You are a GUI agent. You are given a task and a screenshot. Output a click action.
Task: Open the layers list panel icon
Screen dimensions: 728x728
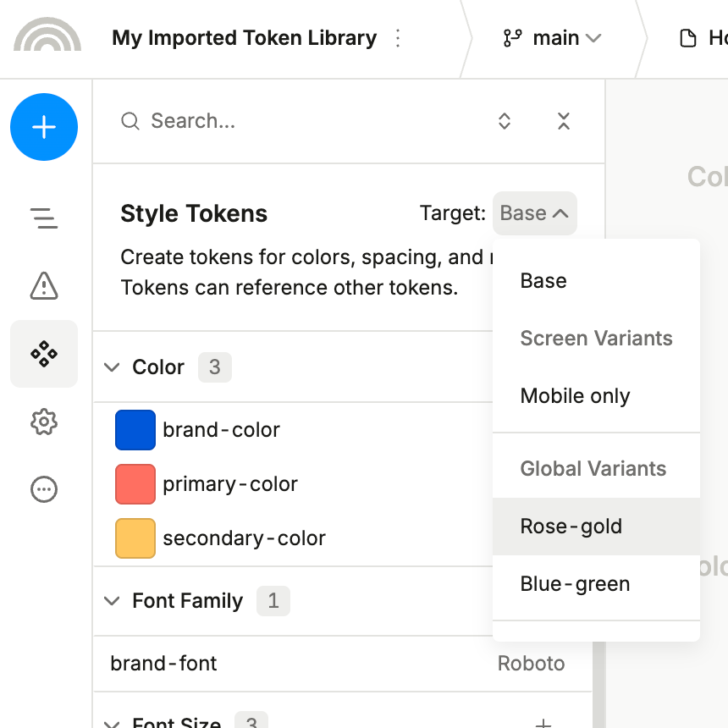point(44,218)
